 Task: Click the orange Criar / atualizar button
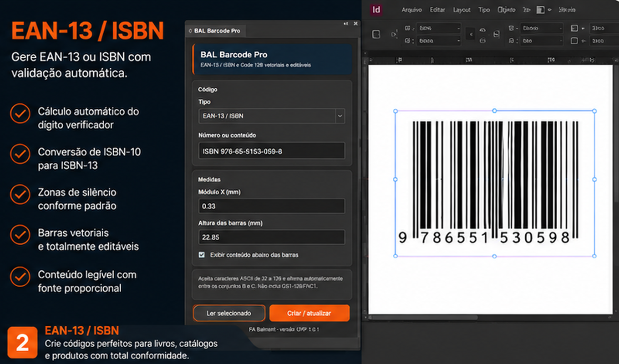click(x=309, y=313)
